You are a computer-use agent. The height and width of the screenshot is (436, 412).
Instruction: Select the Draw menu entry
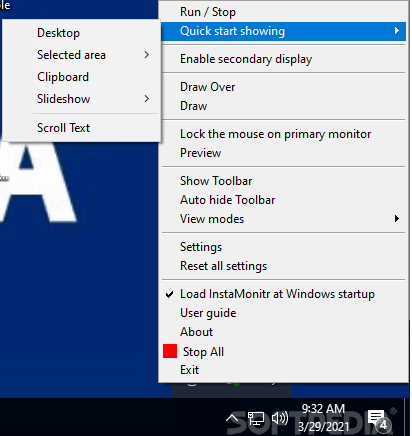point(283,106)
